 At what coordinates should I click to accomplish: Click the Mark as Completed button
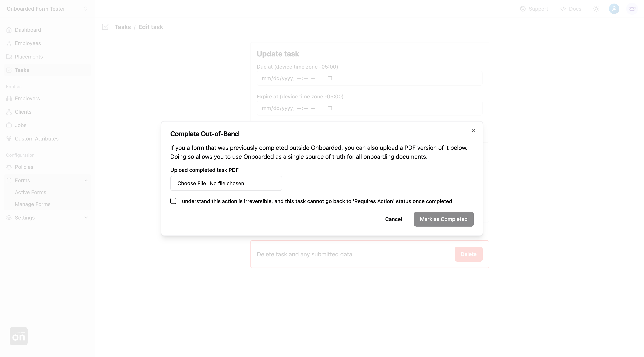pyautogui.click(x=443, y=219)
